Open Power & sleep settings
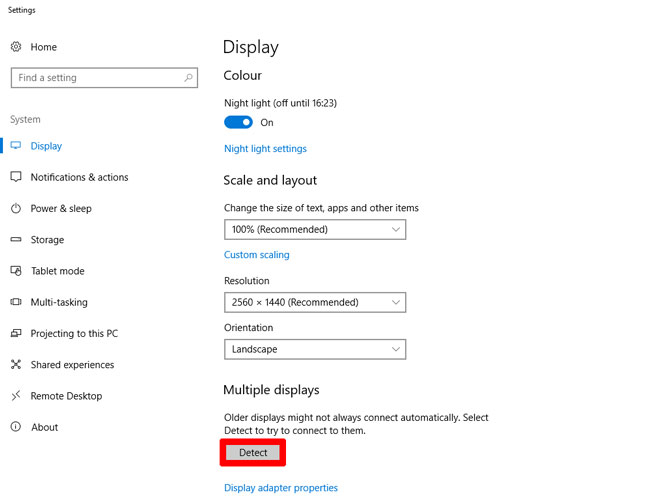The height and width of the screenshot is (500, 654). (x=61, y=209)
